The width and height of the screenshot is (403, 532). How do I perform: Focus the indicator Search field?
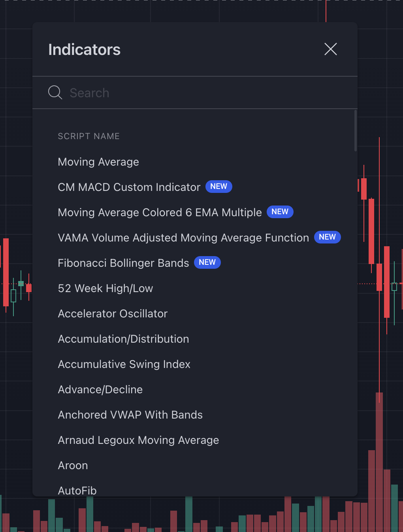point(198,93)
